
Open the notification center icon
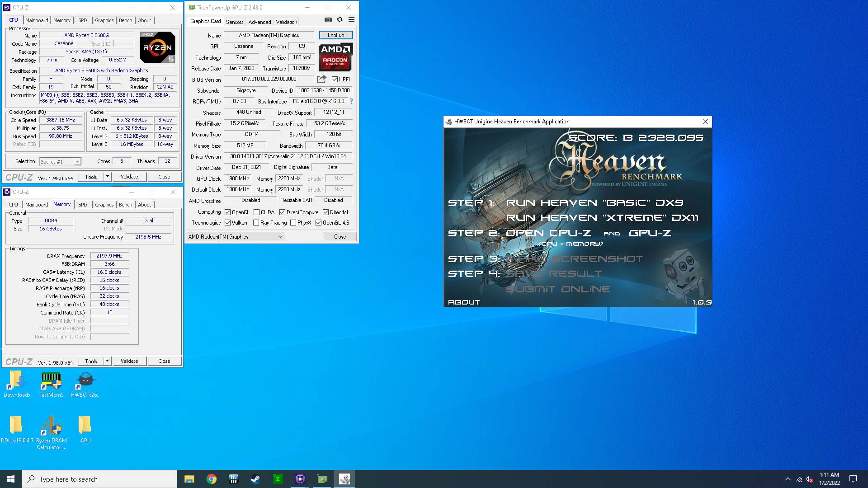tap(853, 479)
